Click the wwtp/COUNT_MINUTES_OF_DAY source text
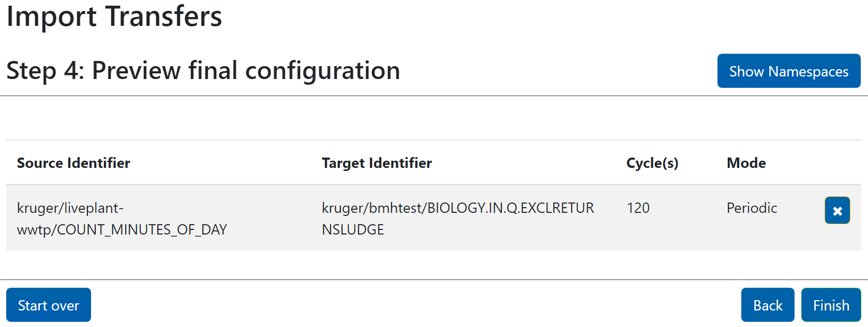Screen dimensions: 868x327 (x=122, y=229)
